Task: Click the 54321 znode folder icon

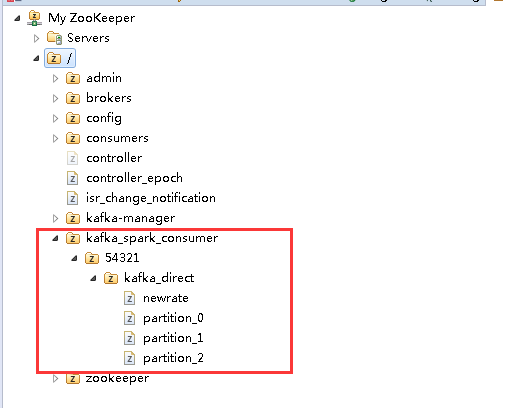Action: pos(92,258)
